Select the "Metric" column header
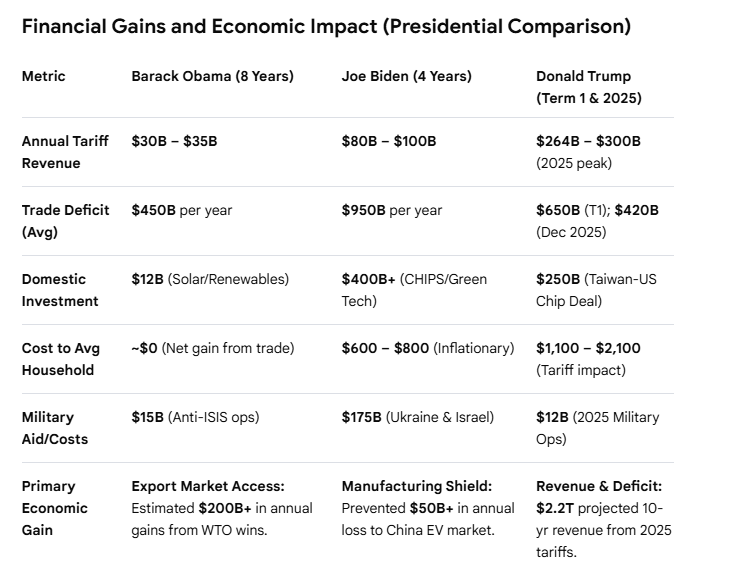This screenshot has height=577, width=732. click(43, 76)
